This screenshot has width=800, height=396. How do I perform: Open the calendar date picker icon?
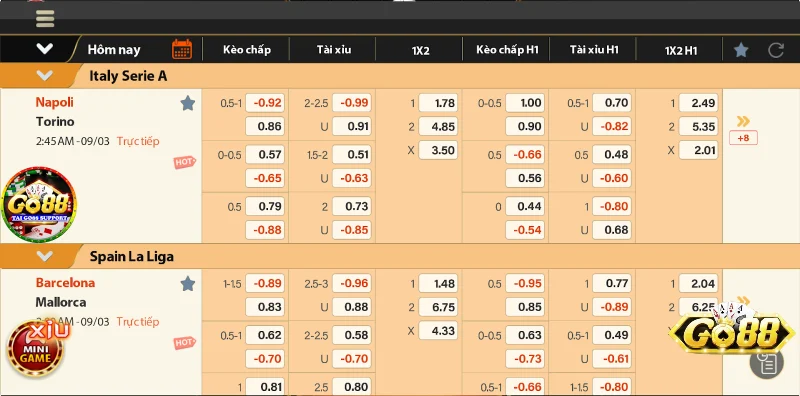(182, 50)
